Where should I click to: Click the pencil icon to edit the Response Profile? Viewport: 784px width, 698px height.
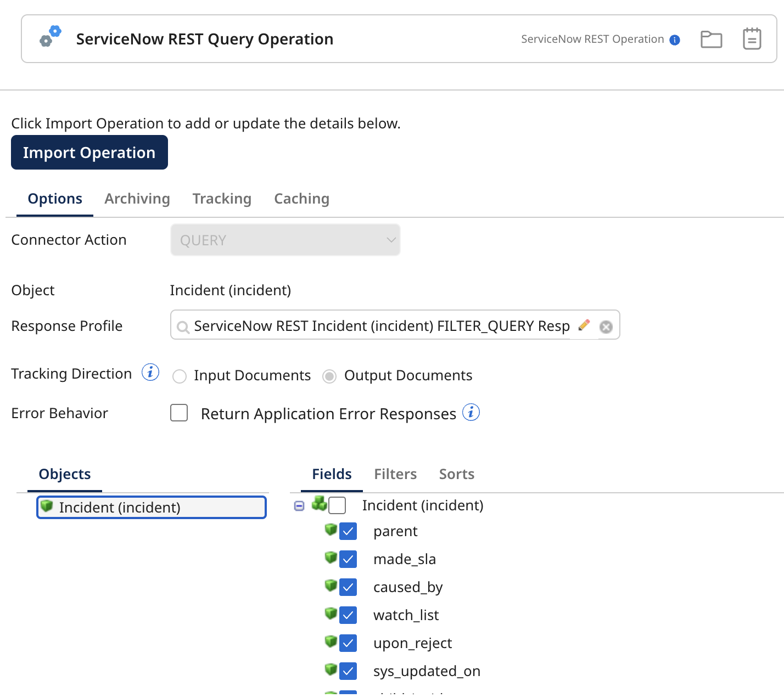point(584,325)
